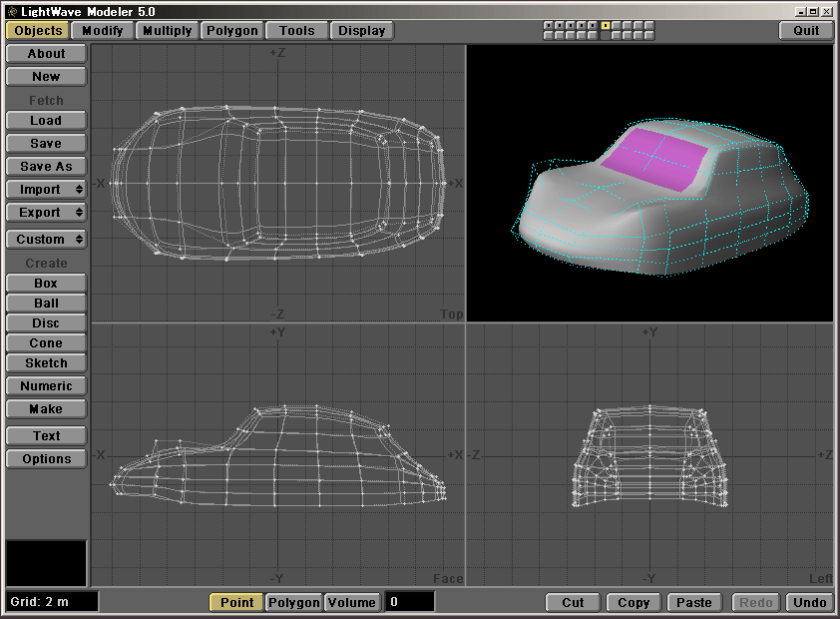This screenshot has width=840, height=619.
Task: Open the Export dropdown
Action: pyautogui.click(x=46, y=213)
